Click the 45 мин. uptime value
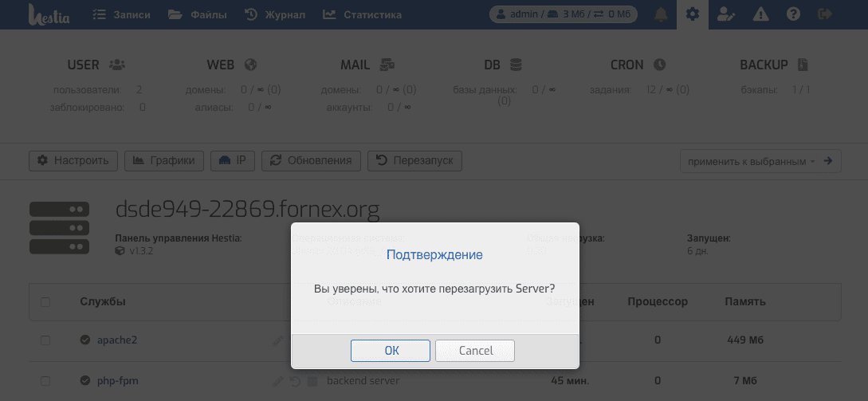 point(570,381)
